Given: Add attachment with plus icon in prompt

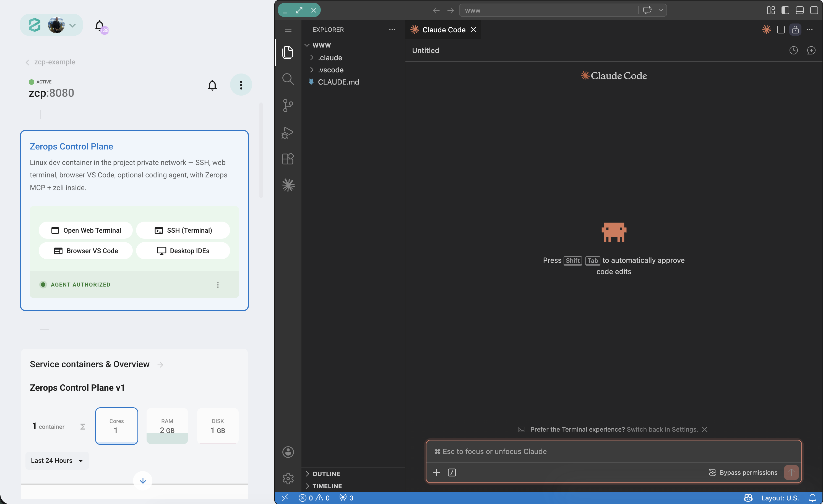Looking at the screenshot, I should (x=436, y=472).
